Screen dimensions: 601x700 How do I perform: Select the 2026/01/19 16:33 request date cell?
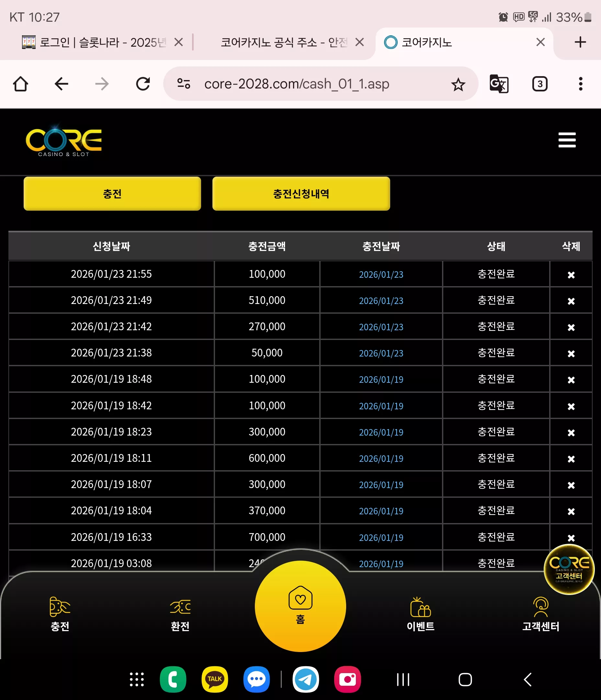pos(111,537)
